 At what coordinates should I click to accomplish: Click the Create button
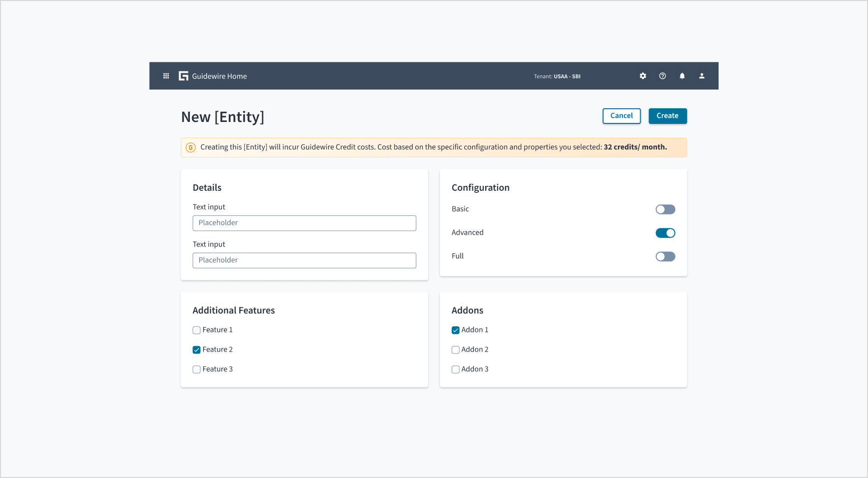[668, 116]
